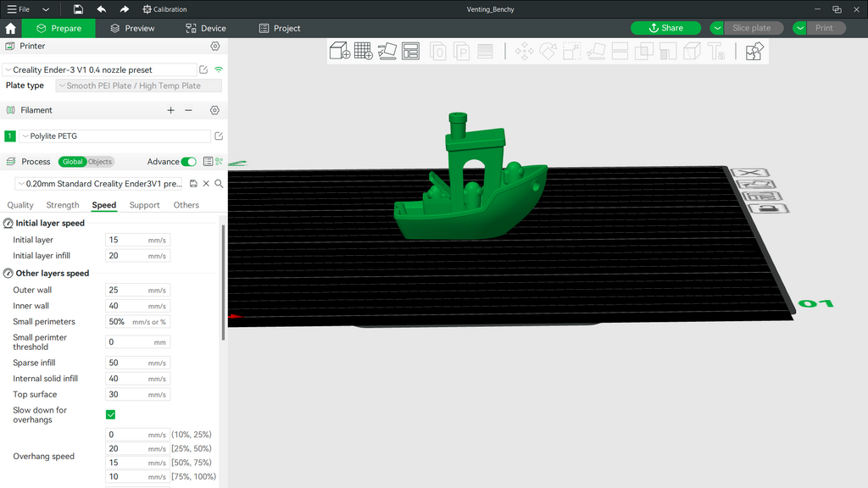868x488 pixels.
Task: Search process settings magnifier icon
Action: click(219, 184)
